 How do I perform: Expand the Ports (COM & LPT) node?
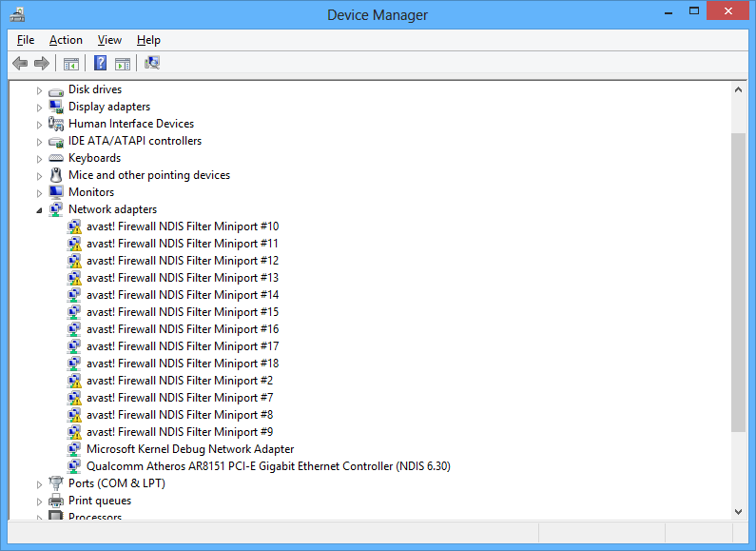coord(39,484)
